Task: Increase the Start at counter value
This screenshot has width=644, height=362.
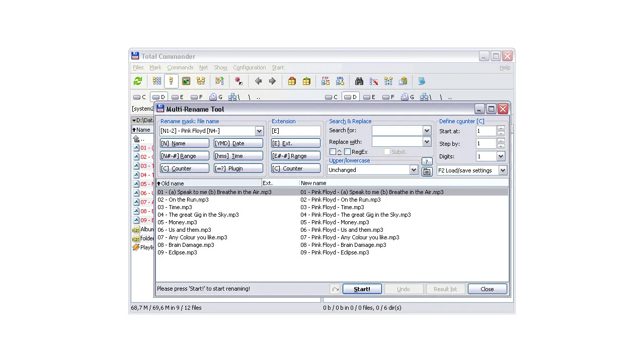Action: tap(501, 129)
